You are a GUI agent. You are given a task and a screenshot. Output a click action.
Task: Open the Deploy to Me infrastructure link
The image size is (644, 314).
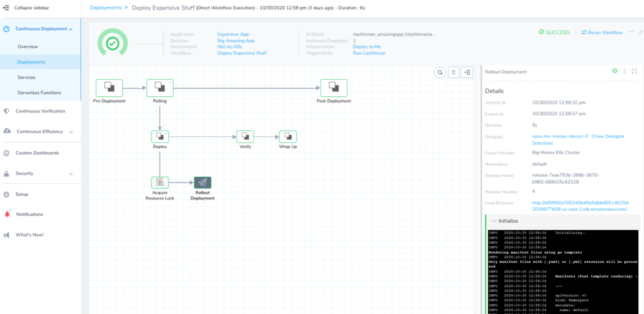[367, 47]
